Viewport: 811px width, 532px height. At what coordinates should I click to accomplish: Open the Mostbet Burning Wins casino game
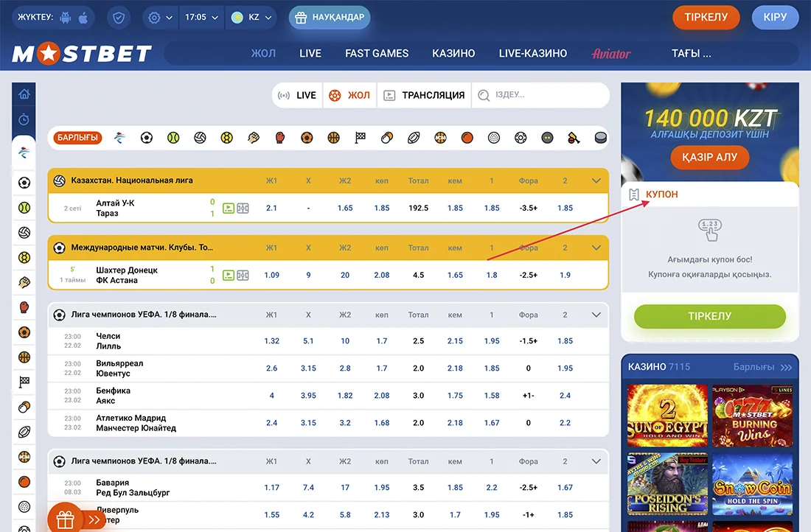[752, 416]
